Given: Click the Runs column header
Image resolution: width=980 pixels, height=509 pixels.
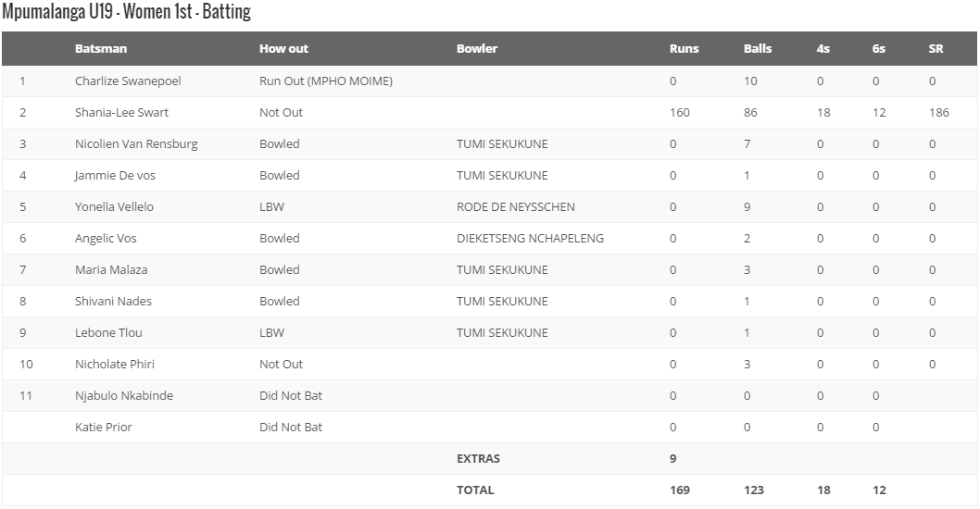Looking at the screenshot, I should pyautogui.click(x=684, y=49).
